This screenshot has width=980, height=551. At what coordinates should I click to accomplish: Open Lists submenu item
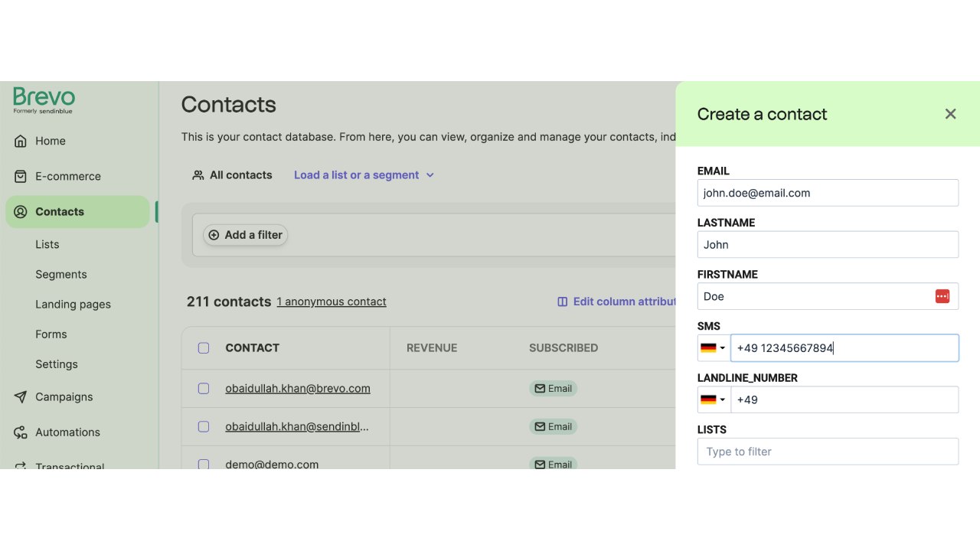(47, 245)
